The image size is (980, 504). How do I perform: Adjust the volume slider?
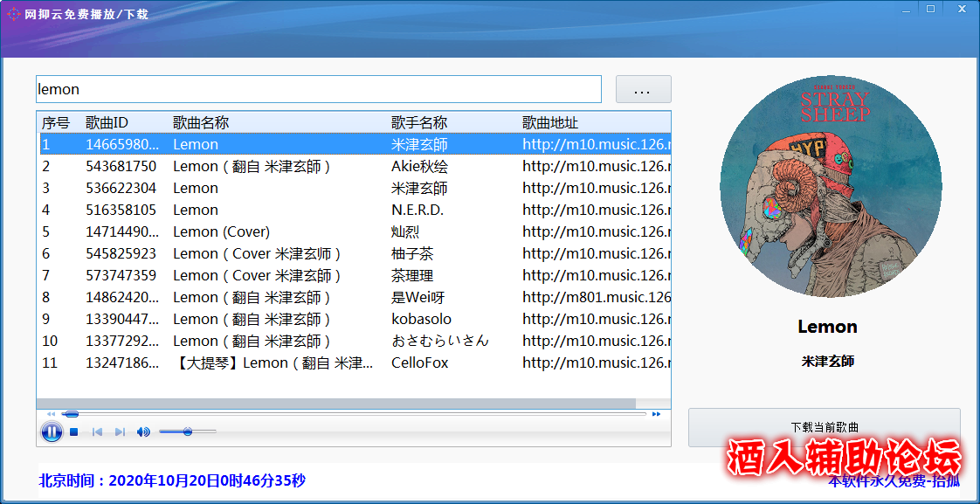tap(187, 432)
